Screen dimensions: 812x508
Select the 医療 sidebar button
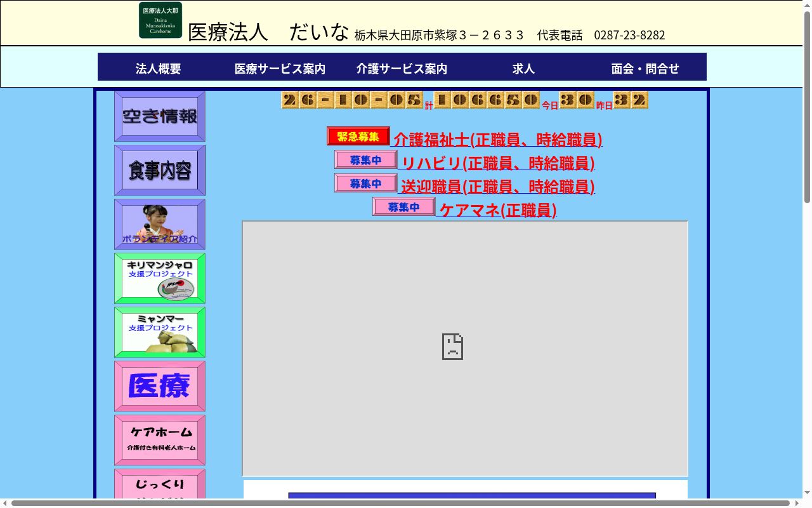click(x=160, y=386)
